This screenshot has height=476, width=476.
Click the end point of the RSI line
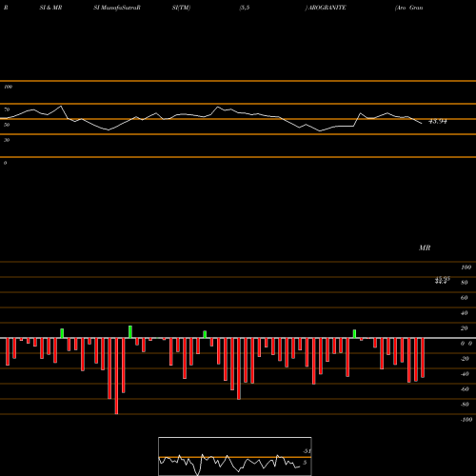tap(422, 123)
